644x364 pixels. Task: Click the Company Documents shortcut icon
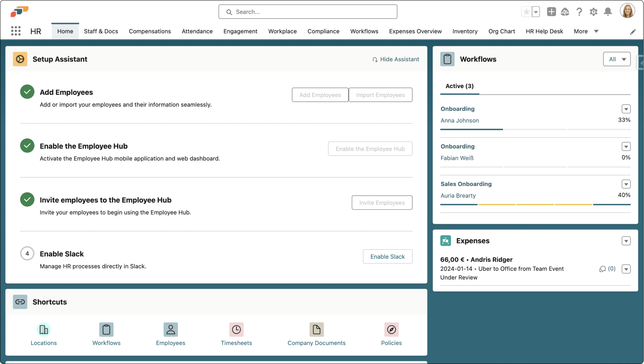click(x=316, y=330)
